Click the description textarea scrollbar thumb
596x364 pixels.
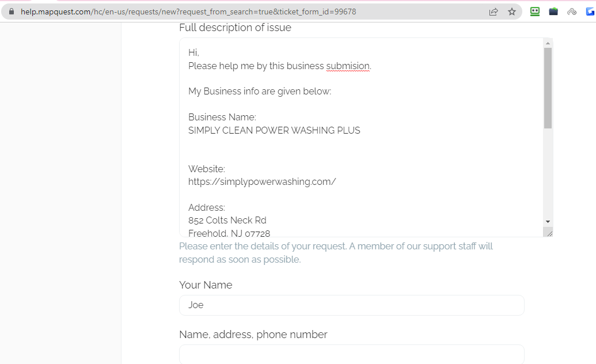(548, 88)
